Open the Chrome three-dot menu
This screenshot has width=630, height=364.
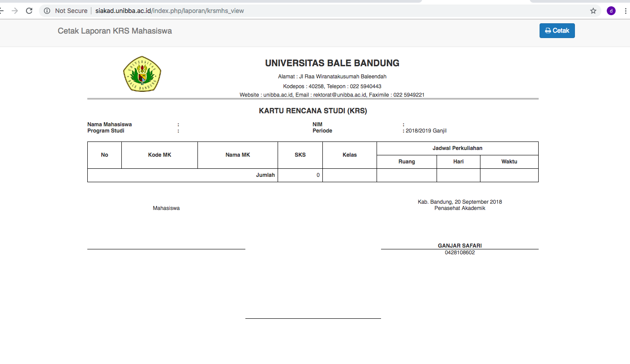coord(626,11)
